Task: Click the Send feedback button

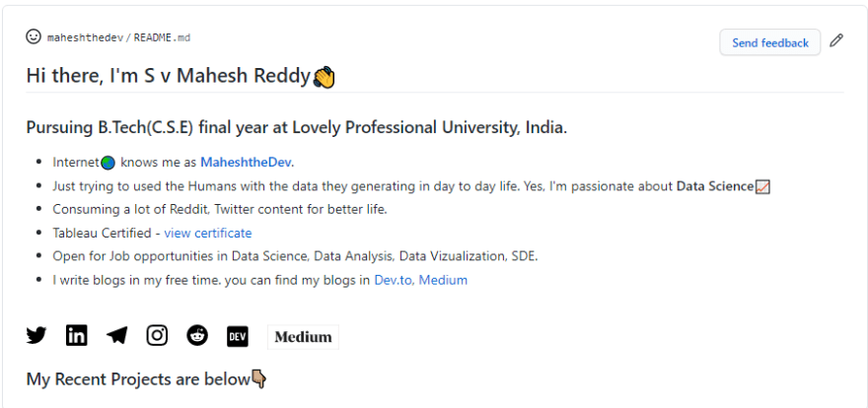Action: pyautogui.click(x=770, y=42)
